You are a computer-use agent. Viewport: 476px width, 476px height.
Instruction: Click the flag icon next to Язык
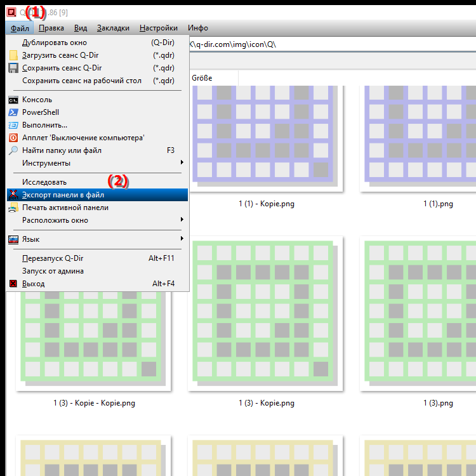point(13,239)
